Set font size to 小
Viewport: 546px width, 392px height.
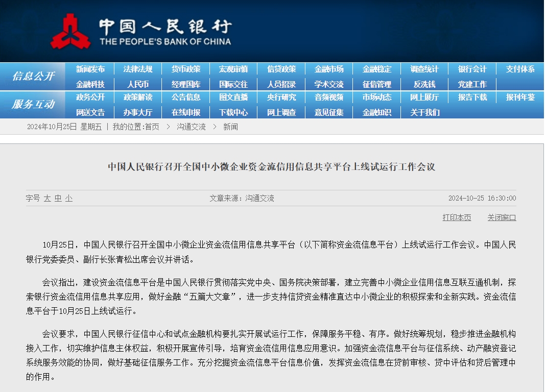coord(69,199)
